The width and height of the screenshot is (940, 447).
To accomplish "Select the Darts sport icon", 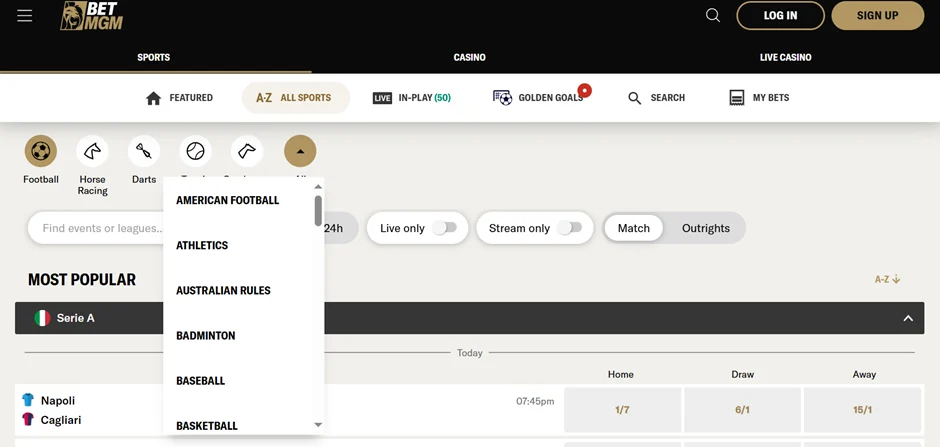I will [144, 151].
